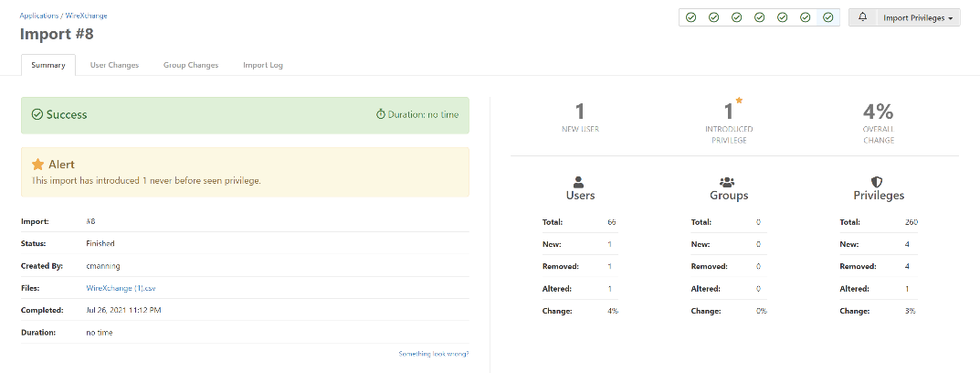View the Import Log tab
The image size is (980, 373).
pos(263,65)
